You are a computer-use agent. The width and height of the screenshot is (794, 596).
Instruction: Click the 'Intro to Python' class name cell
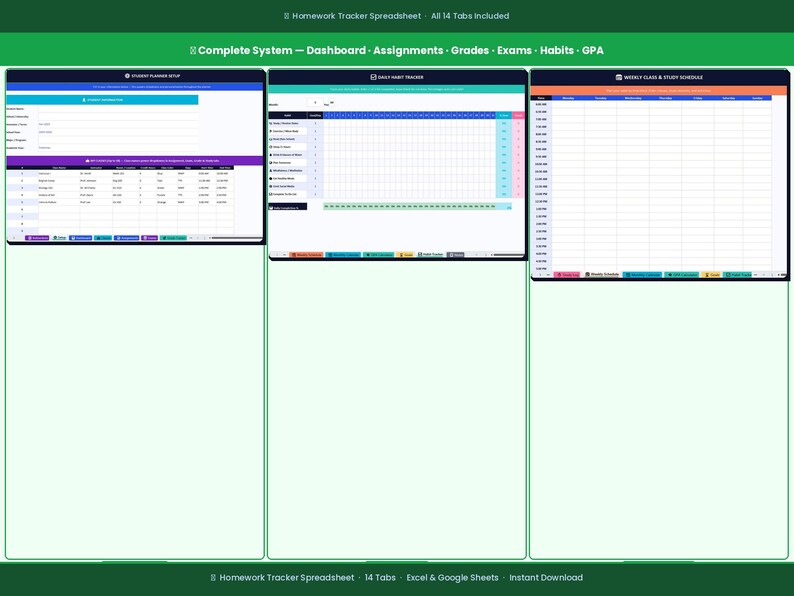click(x=59, y=202)
